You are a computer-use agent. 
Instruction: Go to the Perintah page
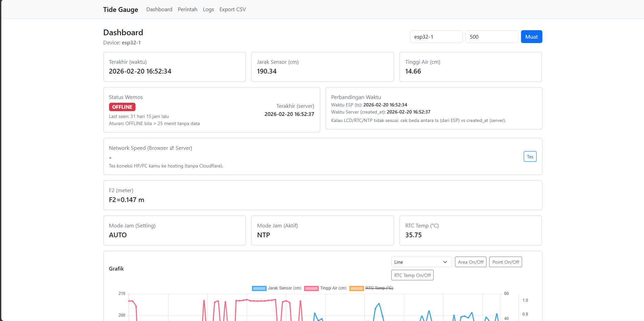[x=187, y=9]
